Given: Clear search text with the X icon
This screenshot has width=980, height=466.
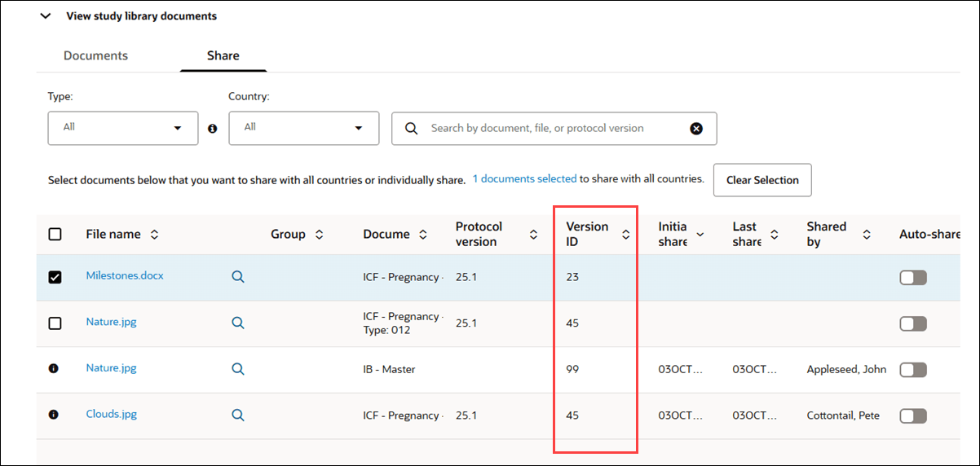Looking at the screenshot, I should [x=696, y=129].
